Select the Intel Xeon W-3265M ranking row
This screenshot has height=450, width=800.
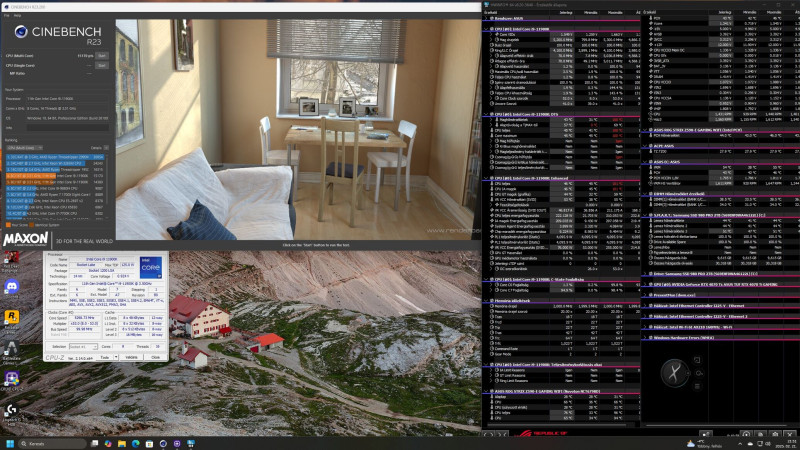pyautogui.click(x=55, y=163)
